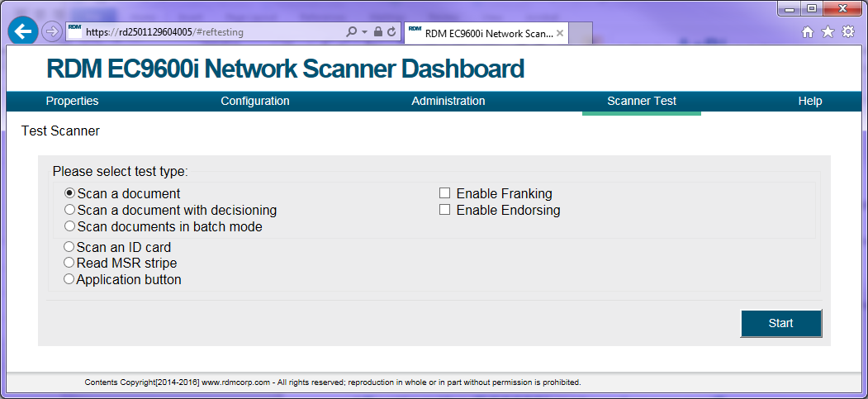Screen dimensions: 868x399
Task: Select Scan a document radio option
Action: click(x=69, y=193)
